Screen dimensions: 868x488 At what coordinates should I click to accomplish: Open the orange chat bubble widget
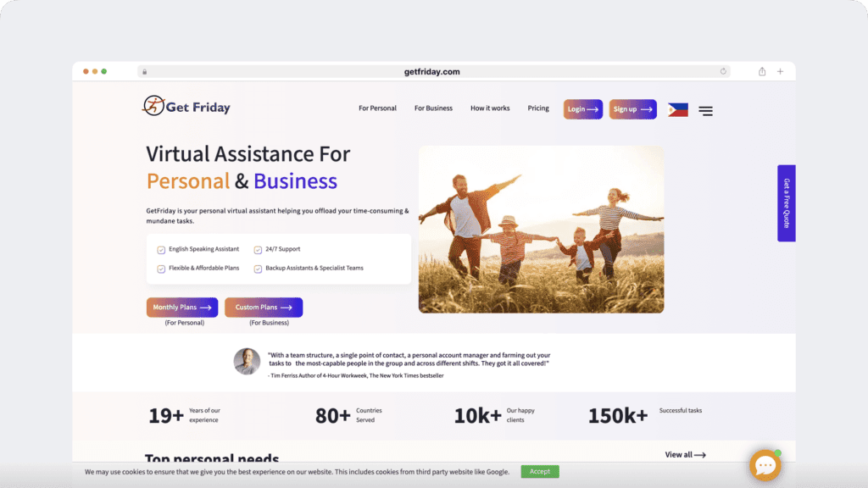pyautogui.click(x=765, y=465)
